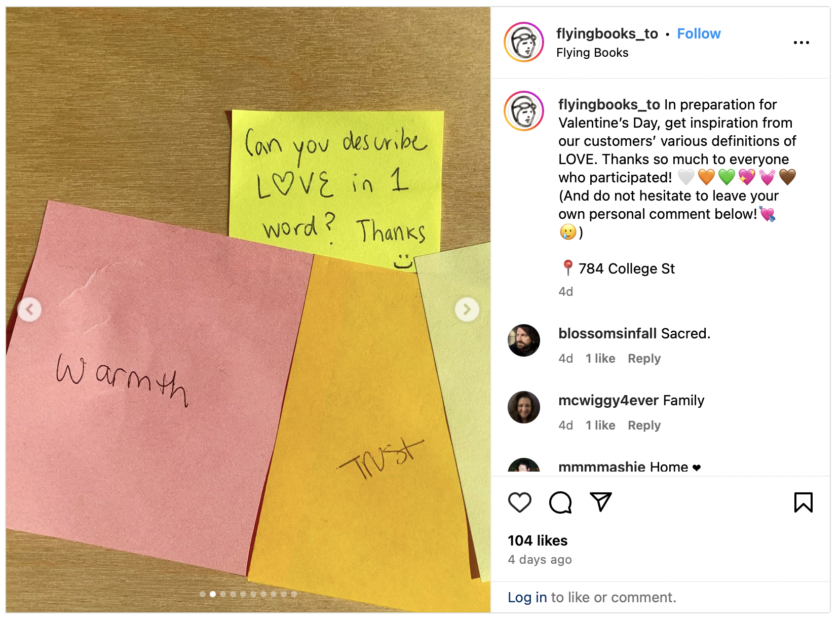The width and height of the screenshot is (840, 621).
Task: Go to next photo with right arrow
Action: [467, 309]
